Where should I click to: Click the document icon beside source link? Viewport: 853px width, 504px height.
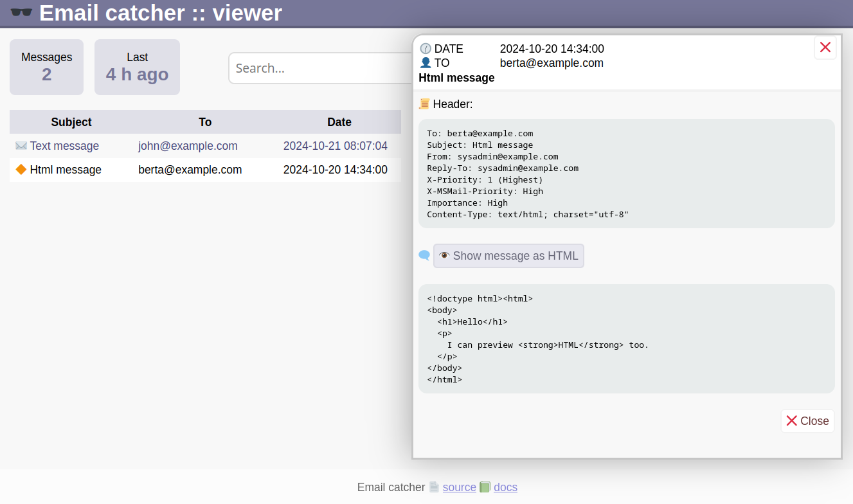coord(435,487)
